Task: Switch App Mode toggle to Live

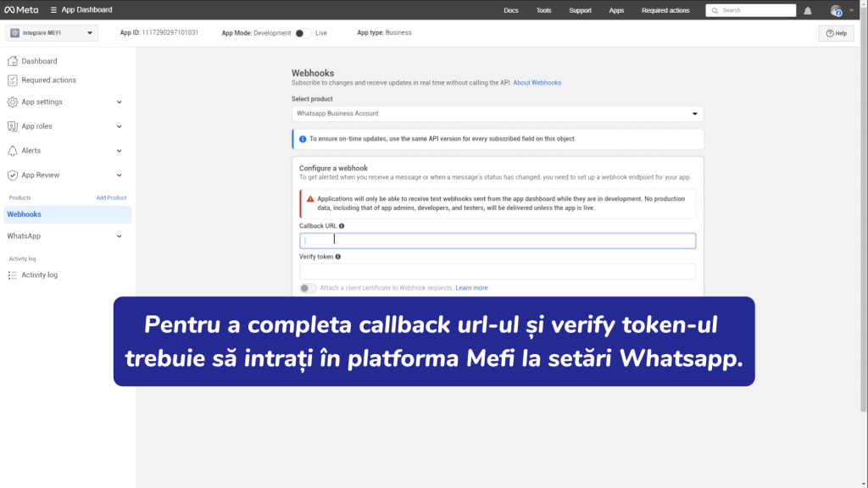Action: (x=303, y=33)
